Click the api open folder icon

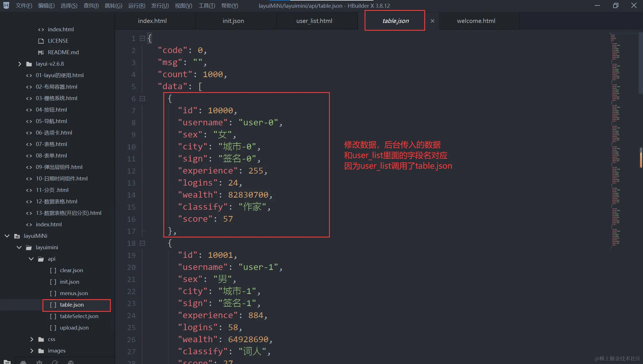(x=41, y=259)
